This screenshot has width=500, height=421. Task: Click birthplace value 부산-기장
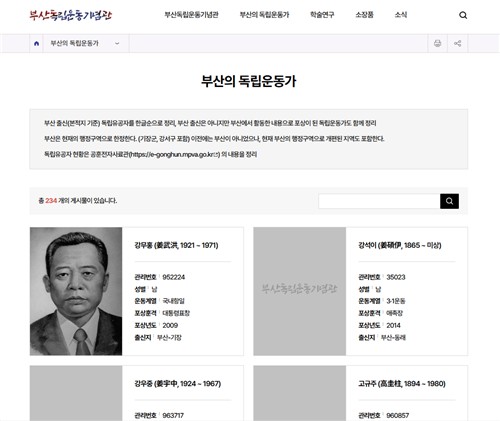169,337
